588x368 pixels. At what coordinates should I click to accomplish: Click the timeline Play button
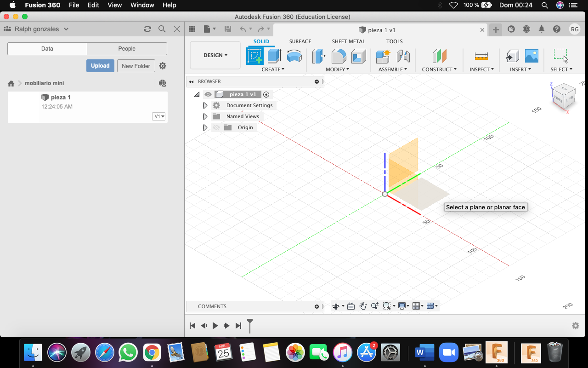(x=215, y=326)
